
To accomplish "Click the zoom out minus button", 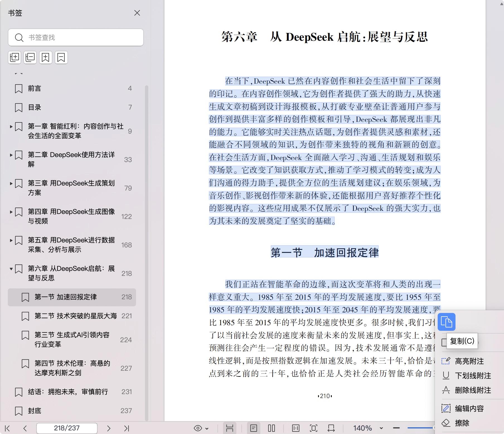I will (396, 428).
